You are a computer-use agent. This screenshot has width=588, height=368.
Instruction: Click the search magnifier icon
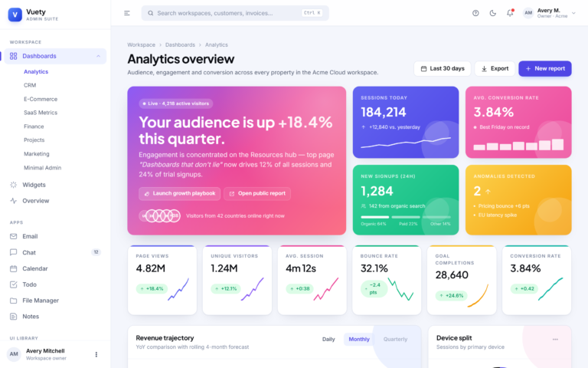coord(150,13)
